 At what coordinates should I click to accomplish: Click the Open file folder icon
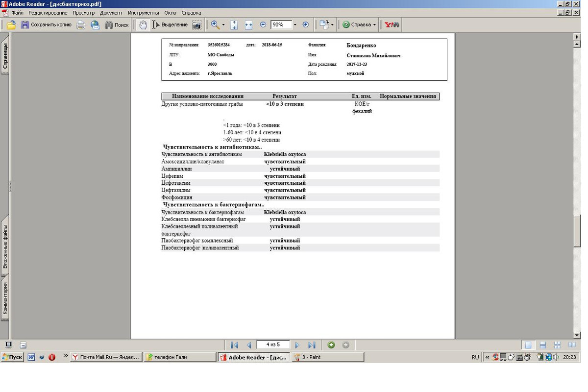(11, 24)
